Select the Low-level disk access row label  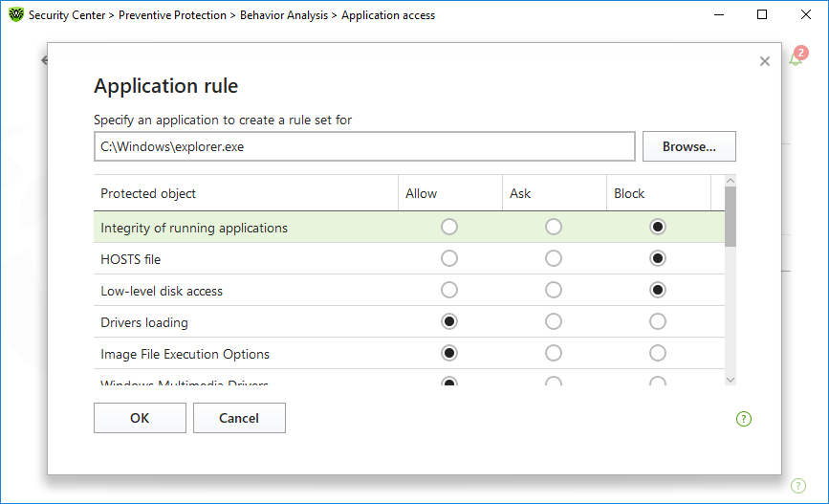point(162,291)
